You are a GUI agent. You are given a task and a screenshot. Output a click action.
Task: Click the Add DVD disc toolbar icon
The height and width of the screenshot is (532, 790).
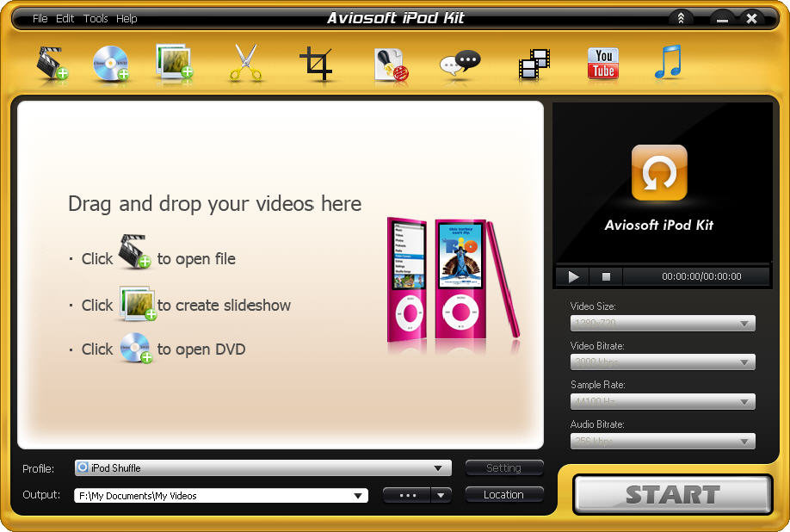111,63
